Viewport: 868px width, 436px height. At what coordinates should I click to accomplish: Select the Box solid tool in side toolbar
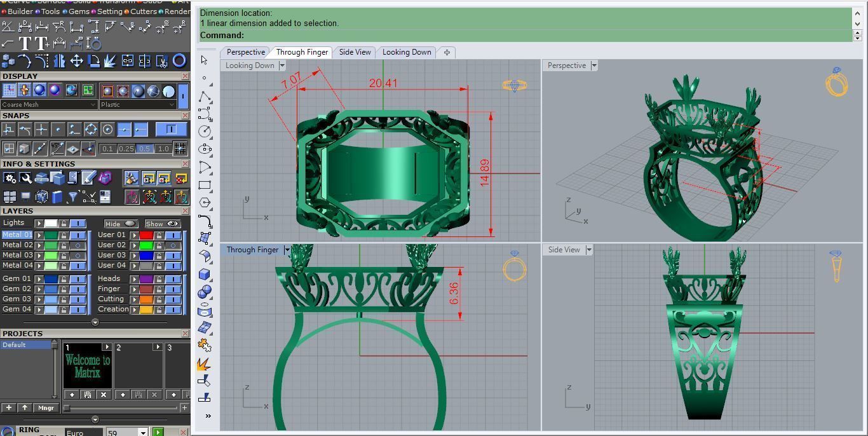click(205, 274)
